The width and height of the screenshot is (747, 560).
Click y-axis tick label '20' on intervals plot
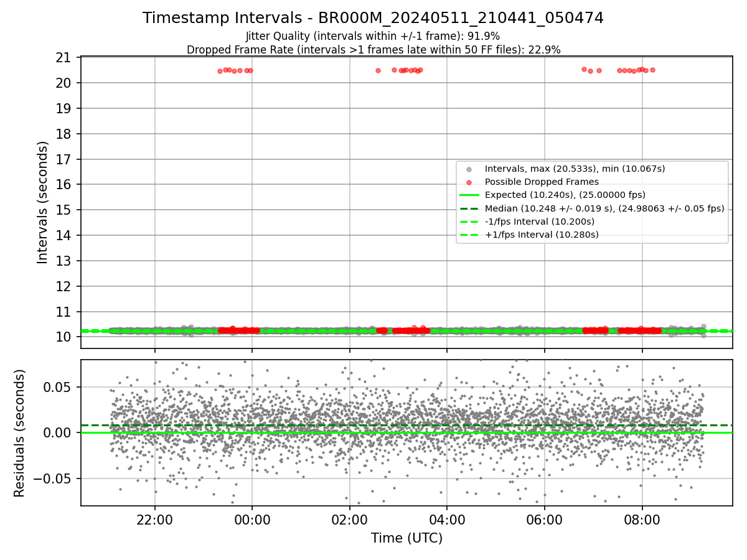tap(64, 83)
